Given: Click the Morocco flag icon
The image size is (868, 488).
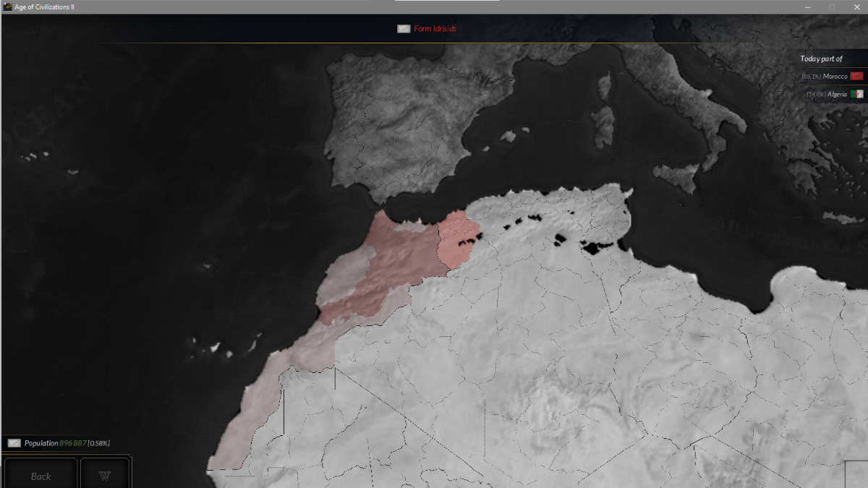Looking at the screenshot, I should coord(857,76).
